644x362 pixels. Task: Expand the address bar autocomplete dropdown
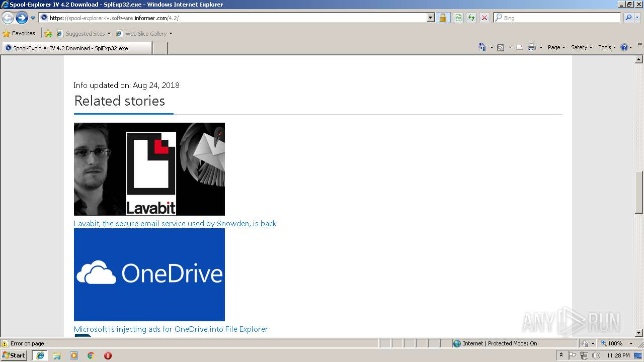(431, 18)
